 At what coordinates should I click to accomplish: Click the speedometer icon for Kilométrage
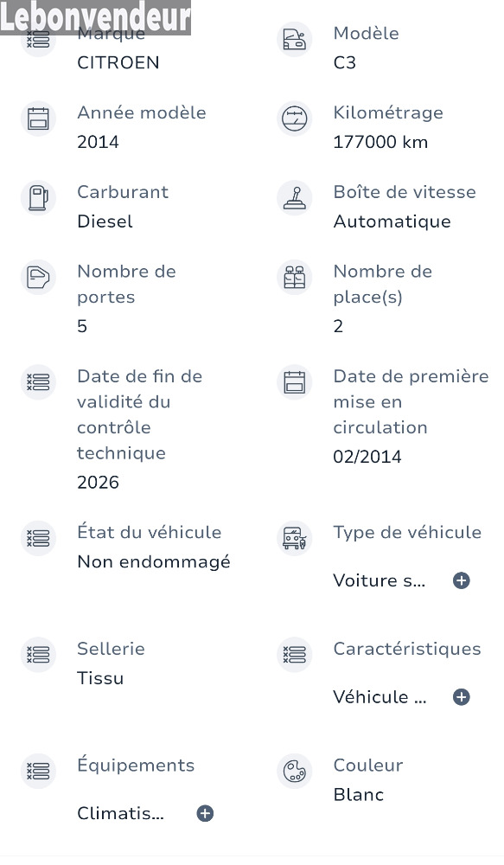[x=295, y=119]
